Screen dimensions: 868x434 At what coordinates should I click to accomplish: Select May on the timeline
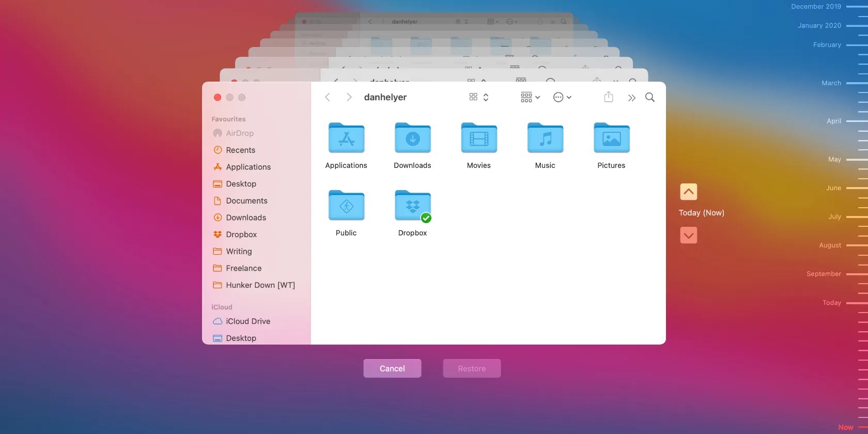coord(834,160)
